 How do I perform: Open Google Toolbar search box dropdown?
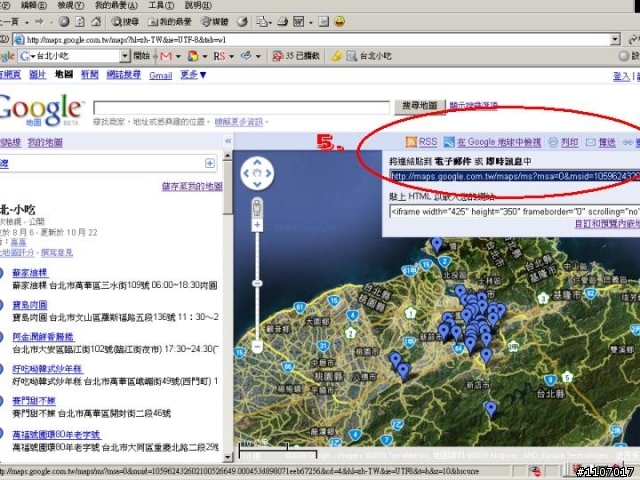tap(124, 56)
